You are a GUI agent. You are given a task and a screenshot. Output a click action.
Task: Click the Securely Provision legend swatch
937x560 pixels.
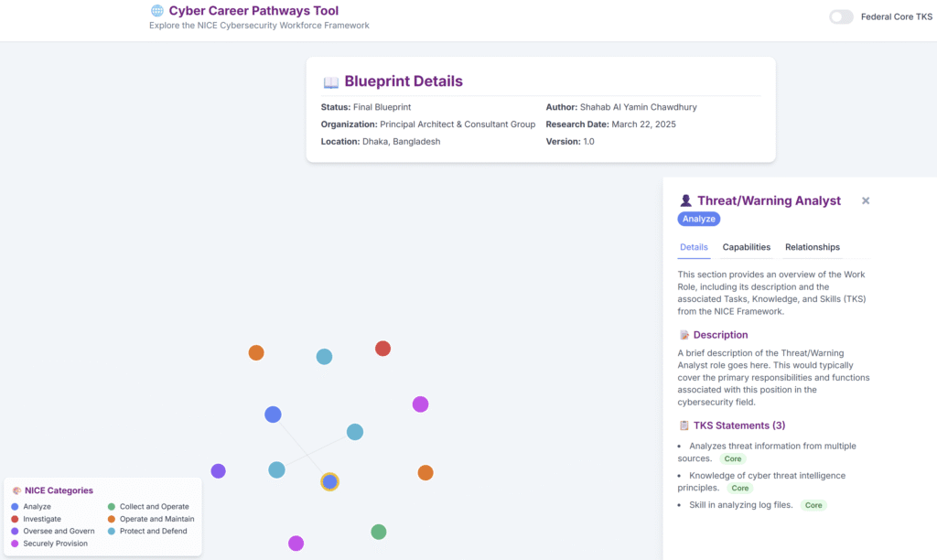click(15, 544)
